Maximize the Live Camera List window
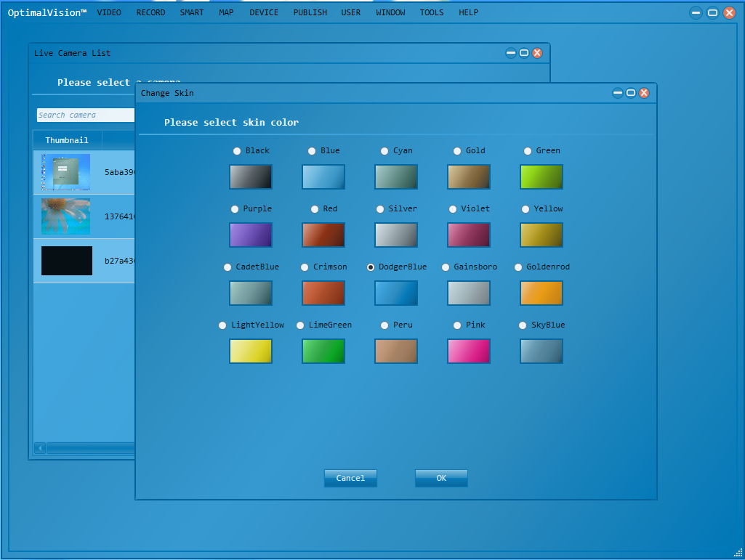The width and height of the screenshot is (745, 560). point(524,53)
